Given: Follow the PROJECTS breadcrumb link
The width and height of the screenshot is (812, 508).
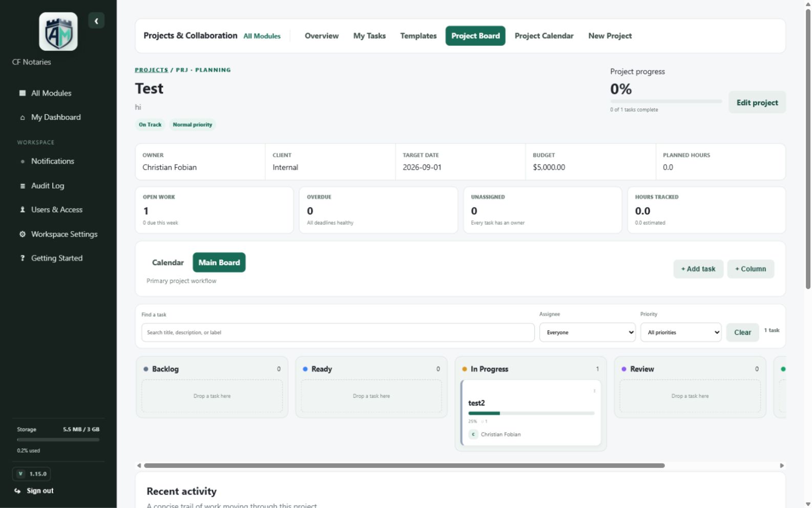Looking at the screenshot, I should tap(151, 70).
